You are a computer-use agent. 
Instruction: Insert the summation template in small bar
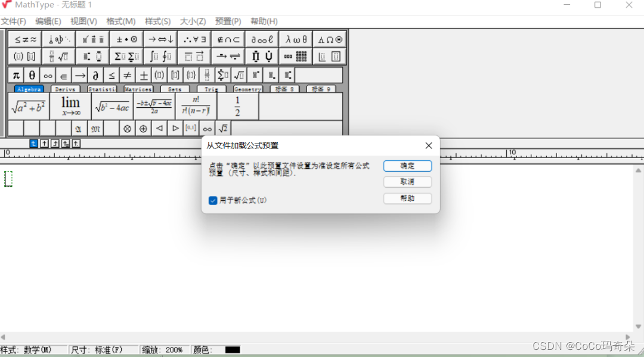[x=223, y=76]
